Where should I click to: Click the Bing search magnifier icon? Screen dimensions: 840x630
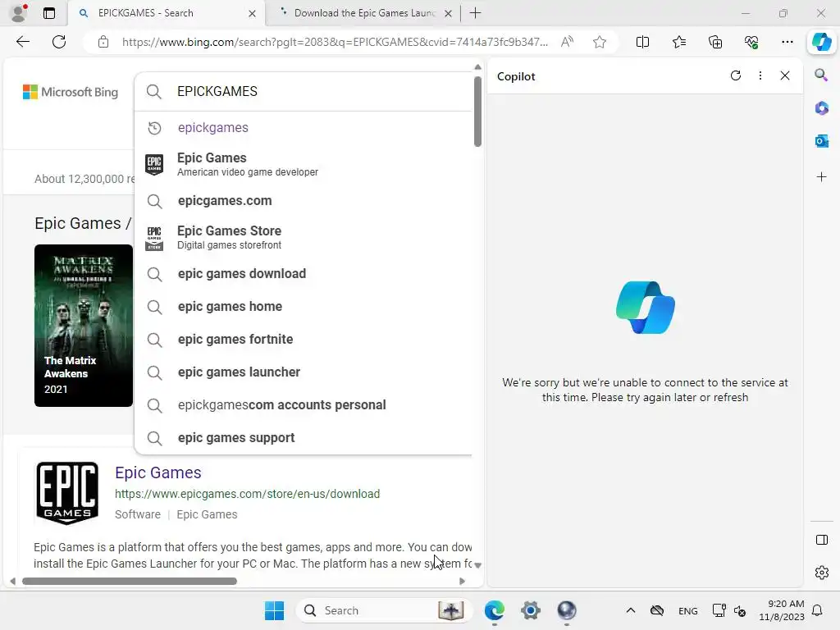tap(154, 92)
